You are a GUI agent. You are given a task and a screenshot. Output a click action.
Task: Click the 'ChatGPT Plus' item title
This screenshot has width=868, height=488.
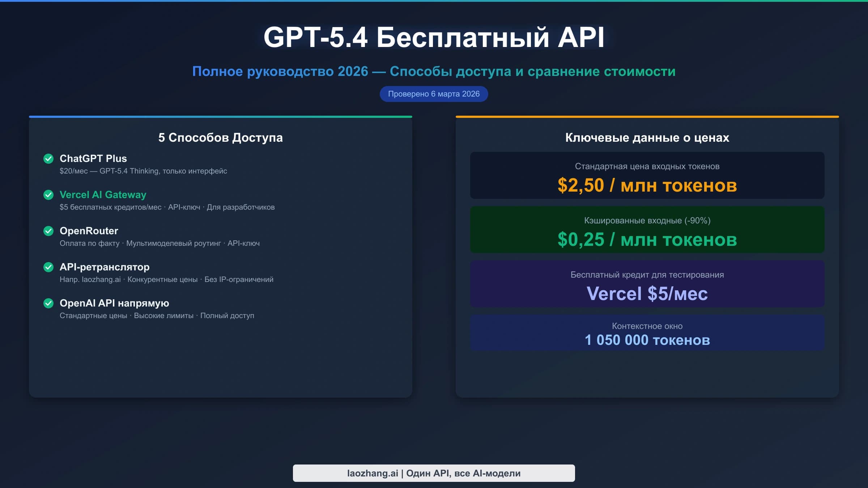pyautogui.click(x=93, y=158)
